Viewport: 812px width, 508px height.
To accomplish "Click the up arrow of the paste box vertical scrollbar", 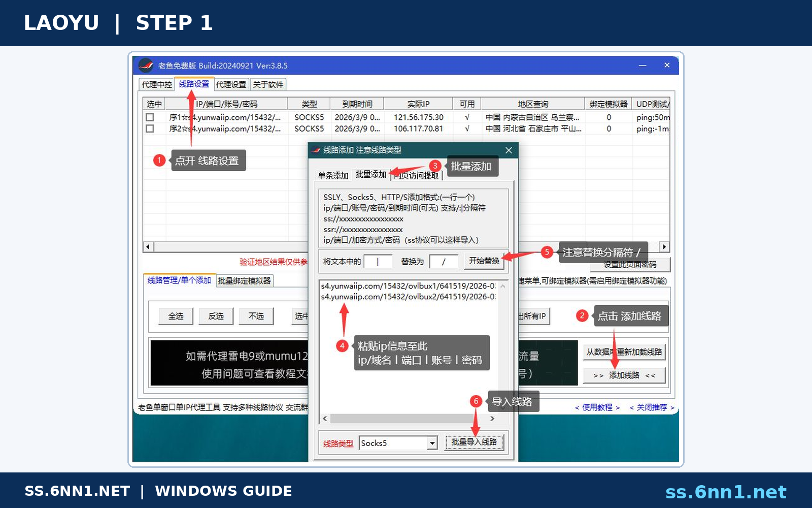I will [x=503, y=286].
